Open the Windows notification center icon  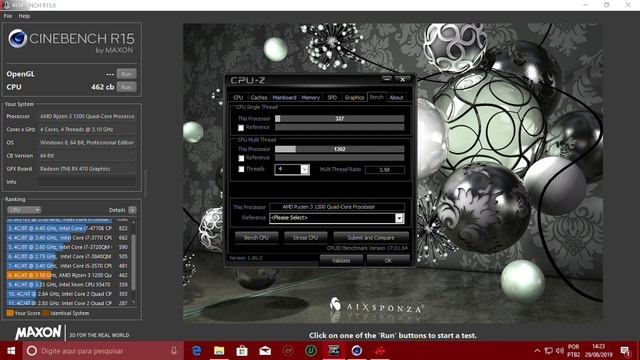point(625,351)
